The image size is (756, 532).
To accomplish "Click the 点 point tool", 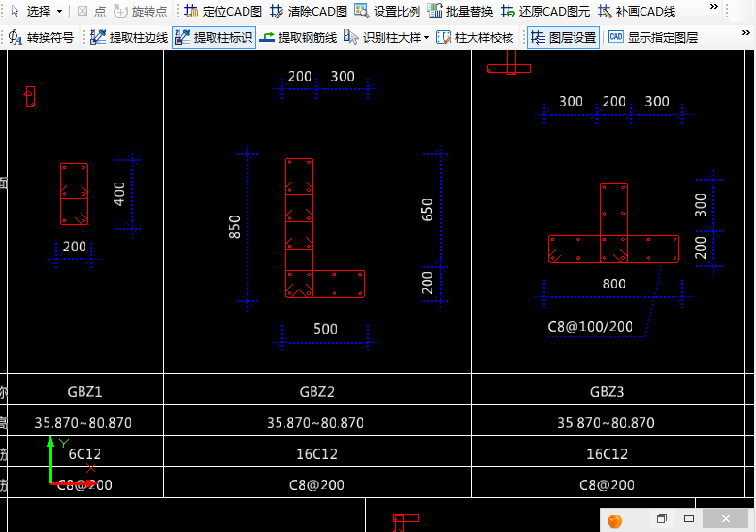I will pyautogui.click(x=91, y=11).
